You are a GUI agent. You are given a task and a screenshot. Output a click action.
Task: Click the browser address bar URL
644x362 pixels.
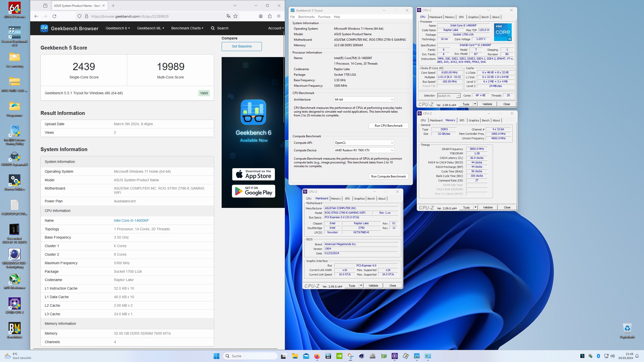(130, 16)
